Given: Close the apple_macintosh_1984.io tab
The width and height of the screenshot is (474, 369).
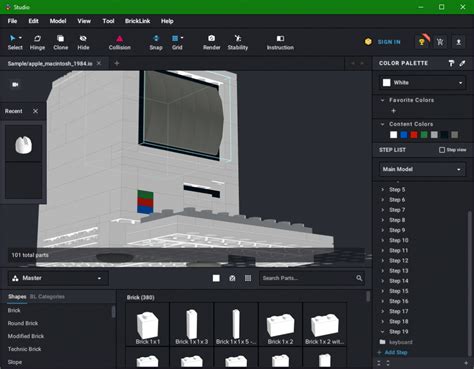Looking at the screenshot, I should (99, 63).
